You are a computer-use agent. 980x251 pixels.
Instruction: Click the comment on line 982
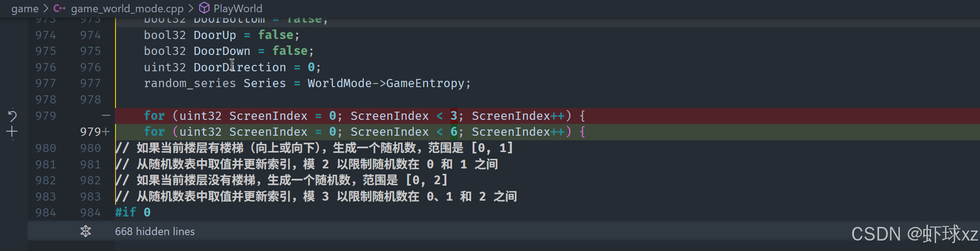click(281, 180)
